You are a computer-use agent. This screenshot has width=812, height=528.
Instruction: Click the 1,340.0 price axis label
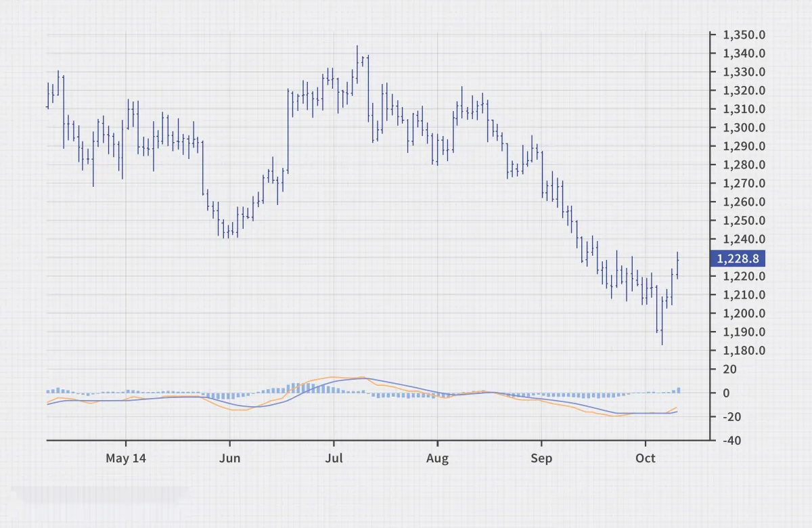pyautogui.click(x=744, y=53)
